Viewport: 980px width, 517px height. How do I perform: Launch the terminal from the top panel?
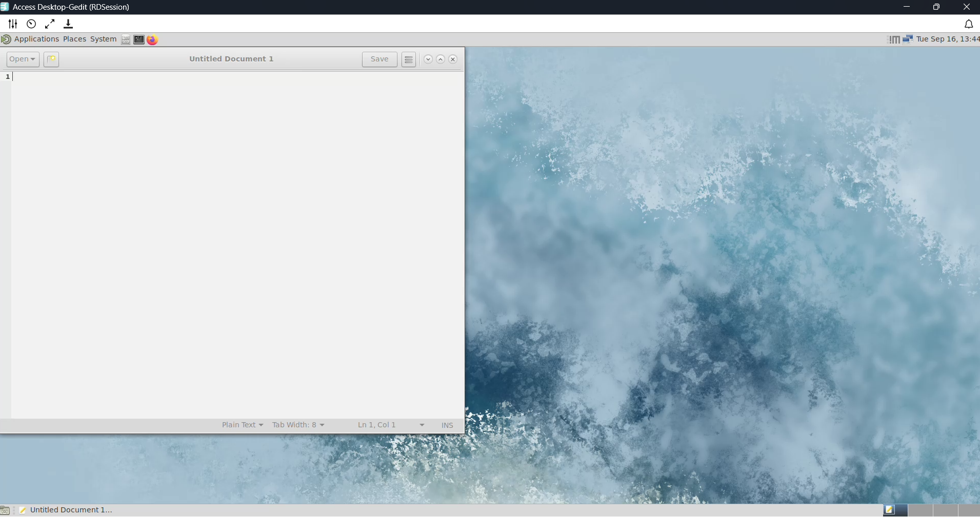pos(139,39)
